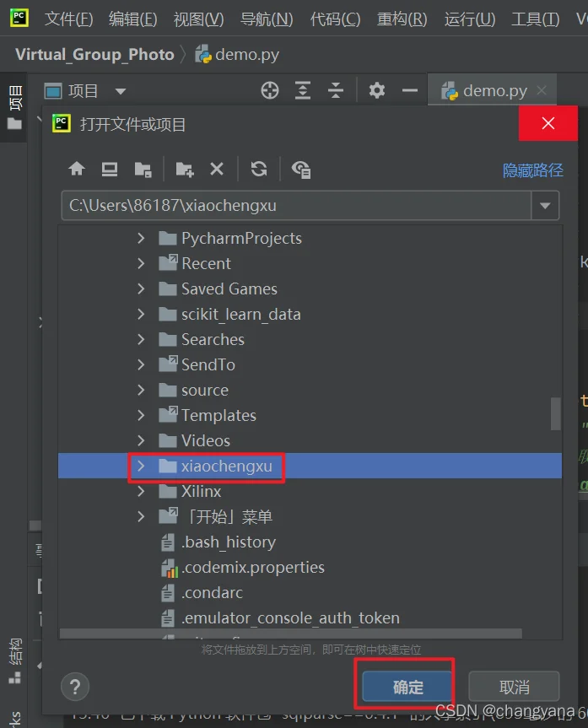The width and height of the screenshot is (588, 728).
Task: Click Virtual_Group_Photo breadcrumb
Action: coord(94,54)
